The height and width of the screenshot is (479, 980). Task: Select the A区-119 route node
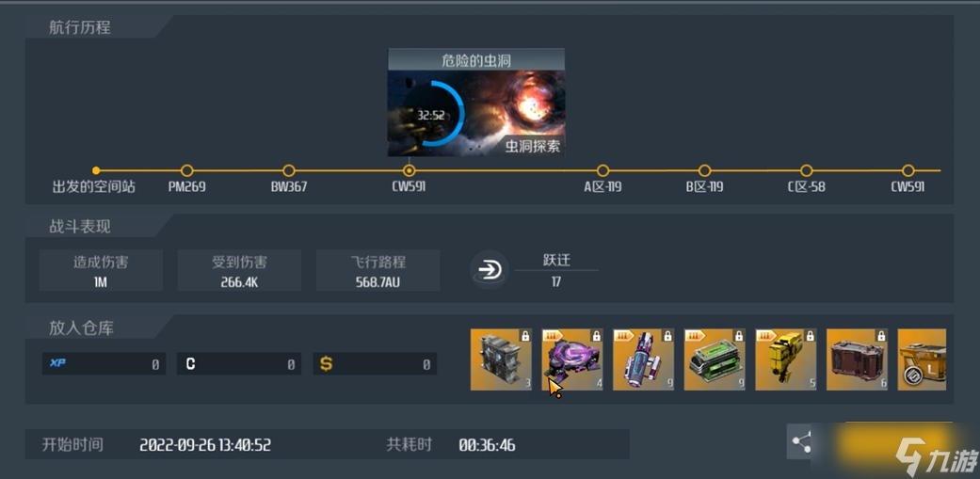point(602,170)
